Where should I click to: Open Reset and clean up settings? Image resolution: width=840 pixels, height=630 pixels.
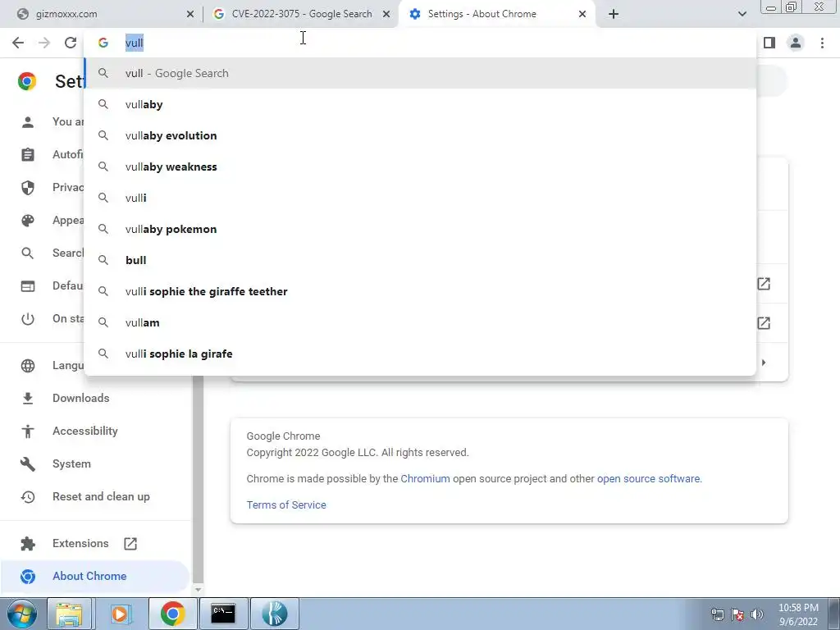[101, 496]
